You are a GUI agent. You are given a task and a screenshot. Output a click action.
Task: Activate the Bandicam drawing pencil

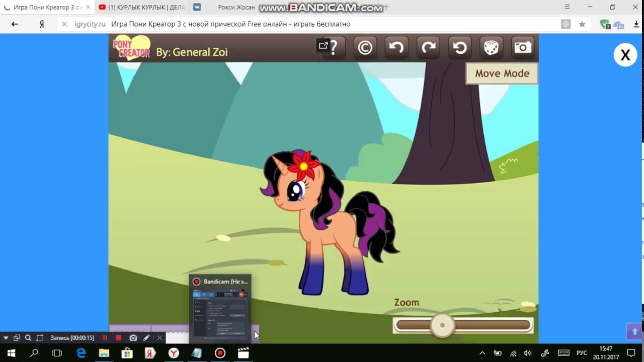click(146, 338)
